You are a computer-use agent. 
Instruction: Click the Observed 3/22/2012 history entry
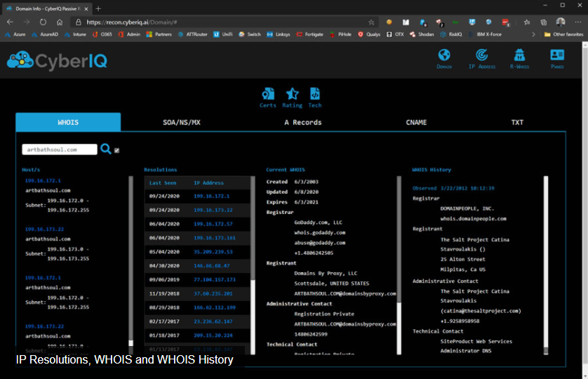[453, 188]
